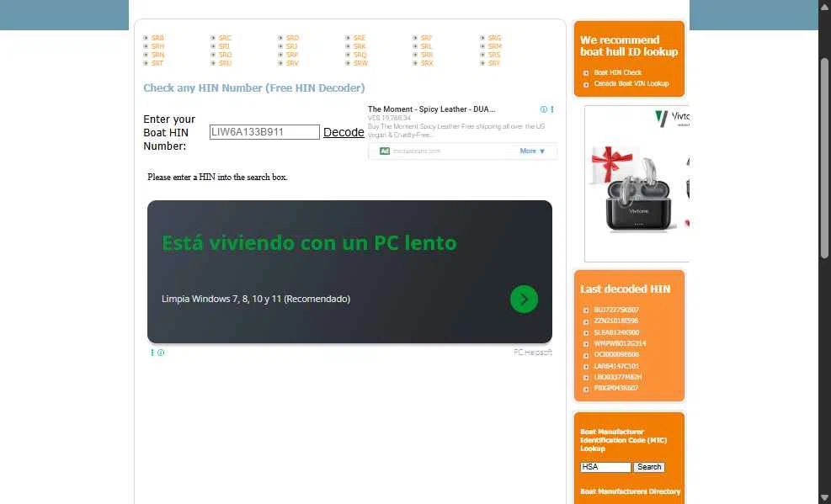
Task: Open the SRY manufacturer code link
Action: pos(494,63)
